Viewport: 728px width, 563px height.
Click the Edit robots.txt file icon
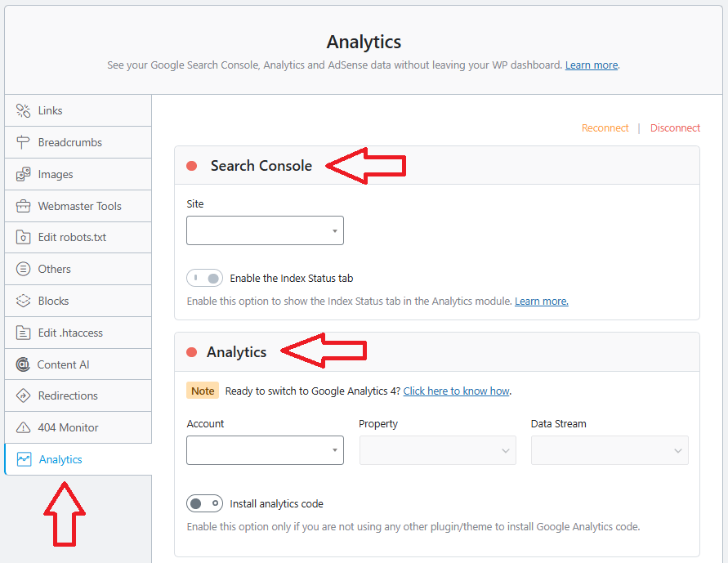point(23,238)
